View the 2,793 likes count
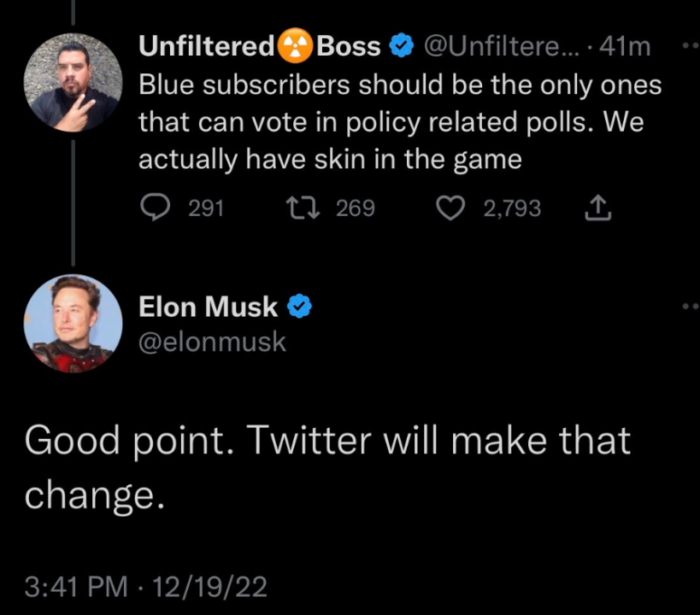Viewport: 700px width, 615px height. coord(512,208)
